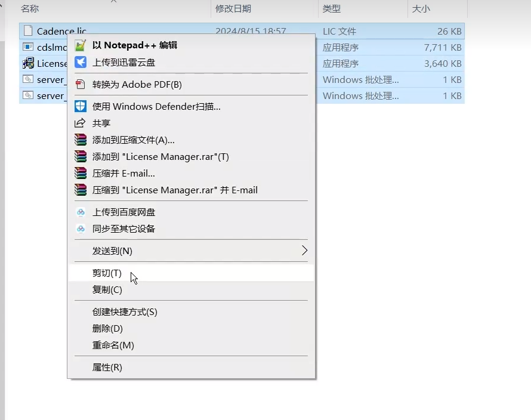Click WinRAR icon beside 添加到 "License Manager.rar"(T)
Screen dimensions: 531x420
[81, 156]
